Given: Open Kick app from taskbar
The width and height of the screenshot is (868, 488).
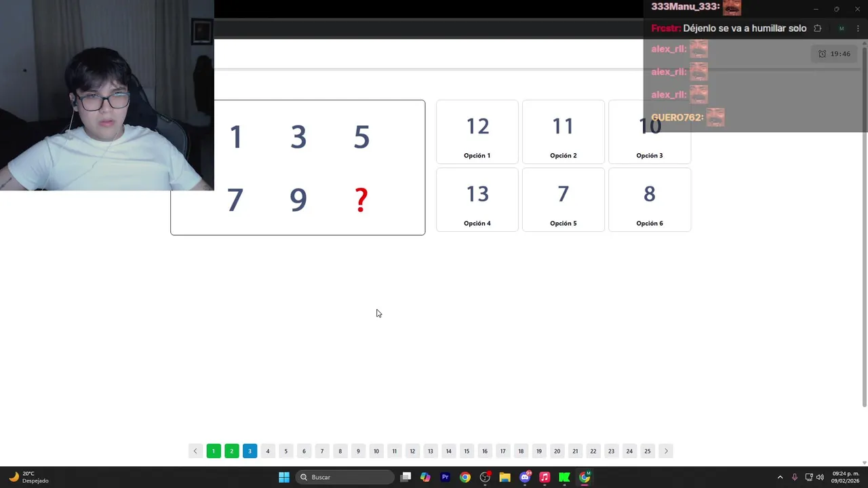Looking at the screenshot, I should coord(564,477).
